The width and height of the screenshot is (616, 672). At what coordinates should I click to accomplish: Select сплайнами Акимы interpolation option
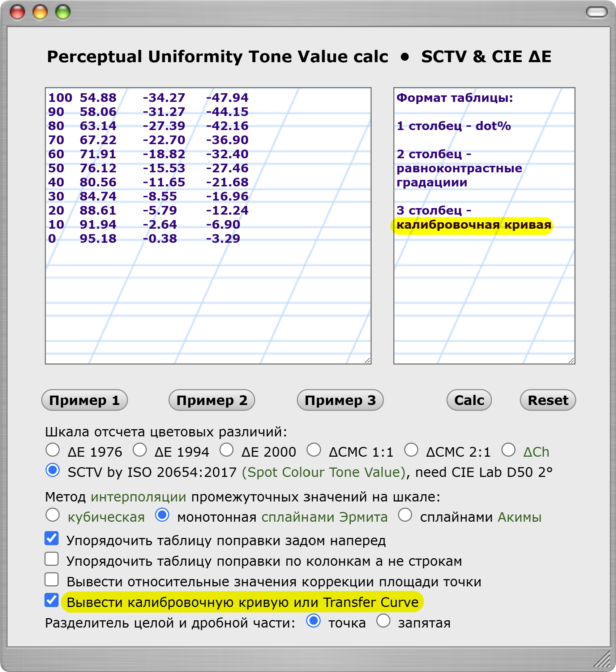(405, 515)
